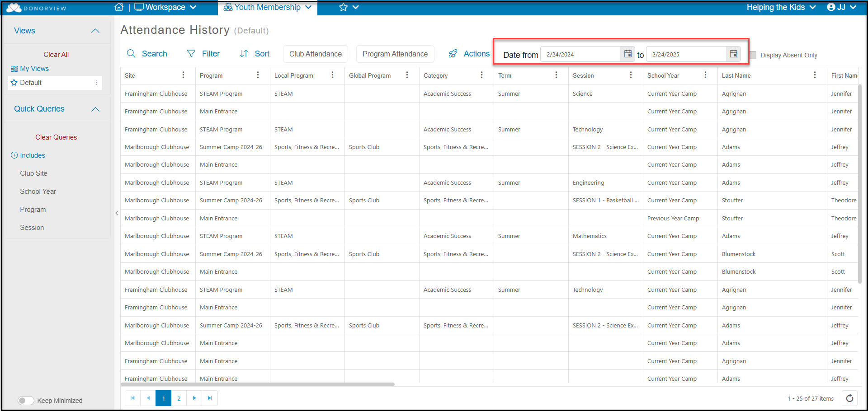Click Clear All views link
The width and height of the screenshot is (868, 411).
56,55
